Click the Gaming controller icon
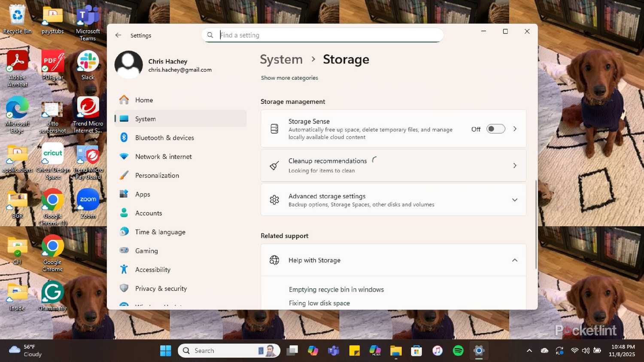This screenshot has width=644, height=362. pyautogui.click(x=124, y=250)
